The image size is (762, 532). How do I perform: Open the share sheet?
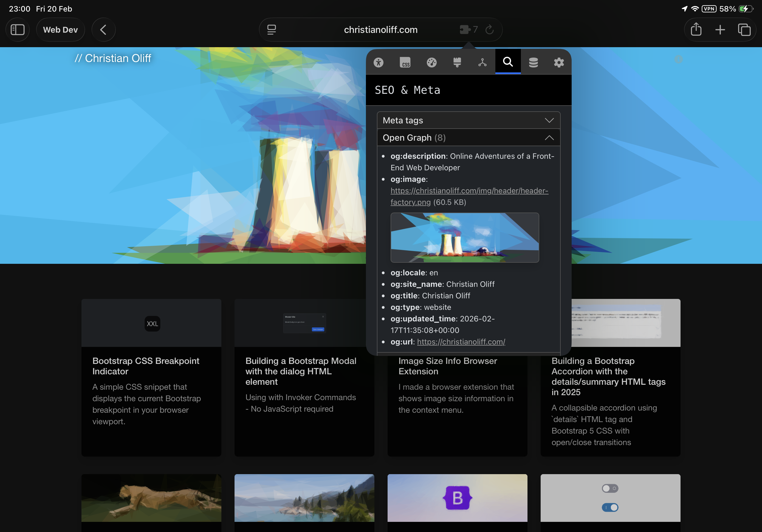[696, 30]
